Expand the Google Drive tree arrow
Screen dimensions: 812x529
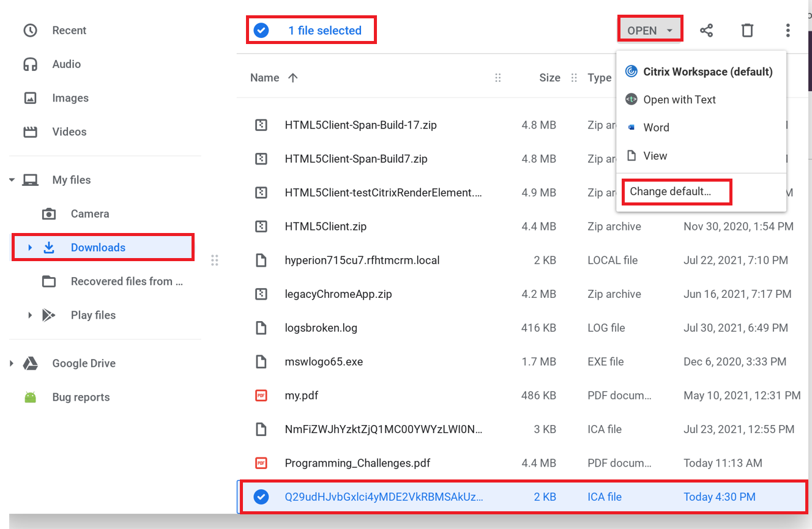12,364
